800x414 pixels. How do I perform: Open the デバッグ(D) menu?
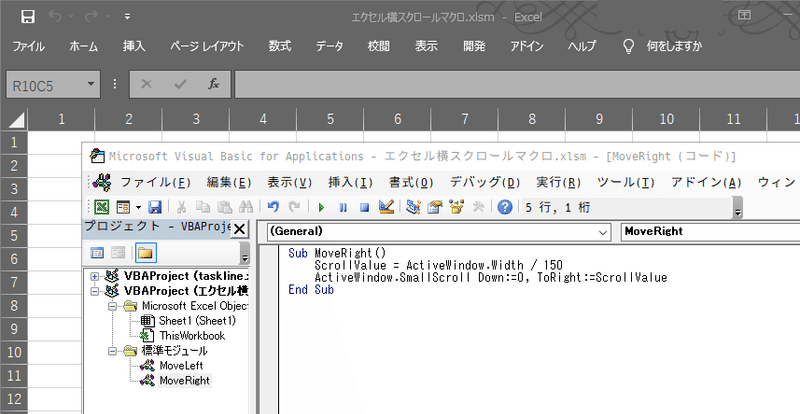[485, 182]
